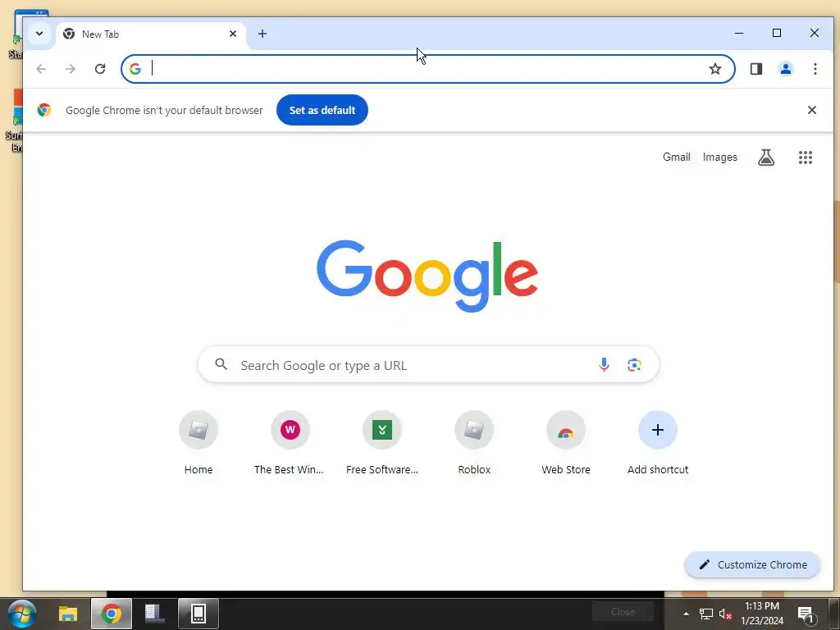The image size is (840, 630).
Task: Open the tablet device taskbar icon
Action: [199, 614]
